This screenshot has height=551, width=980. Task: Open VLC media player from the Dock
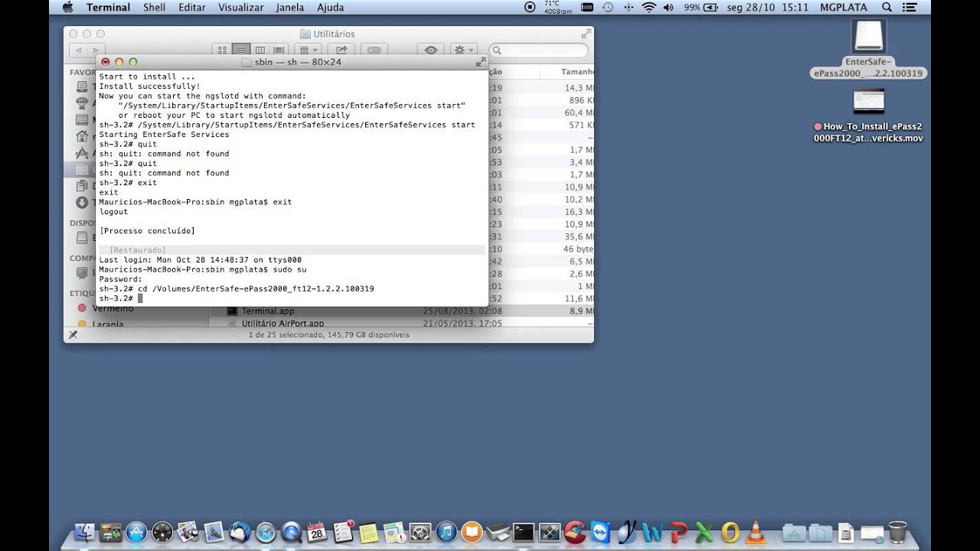pos(756,532)
